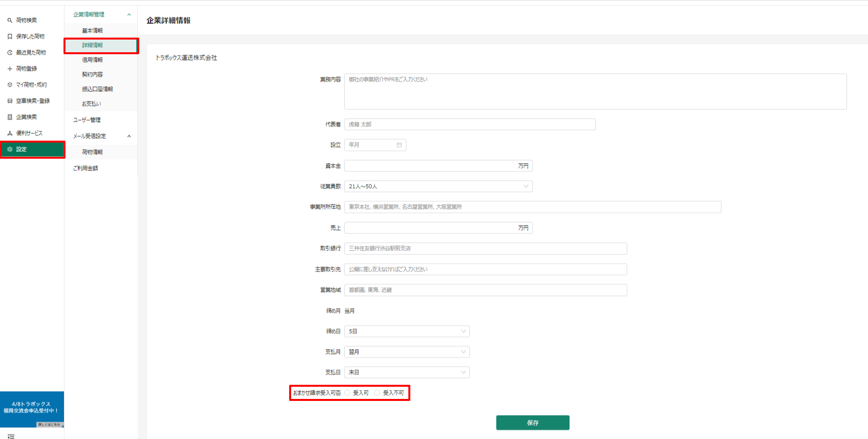This screenshot has width=868, height=439.
Task: Click the magnifier icon beside 荷物検索
Action: click(x=10, y=21)
